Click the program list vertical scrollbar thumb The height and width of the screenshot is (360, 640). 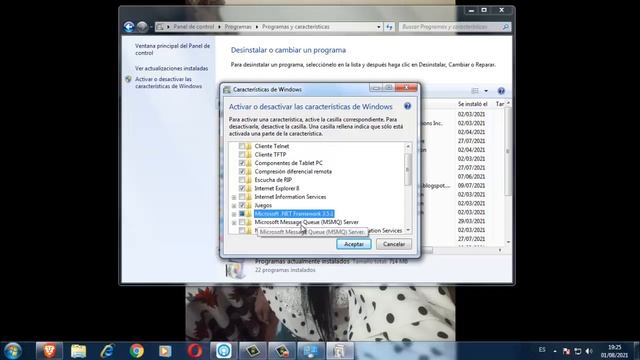click(508, 151)
